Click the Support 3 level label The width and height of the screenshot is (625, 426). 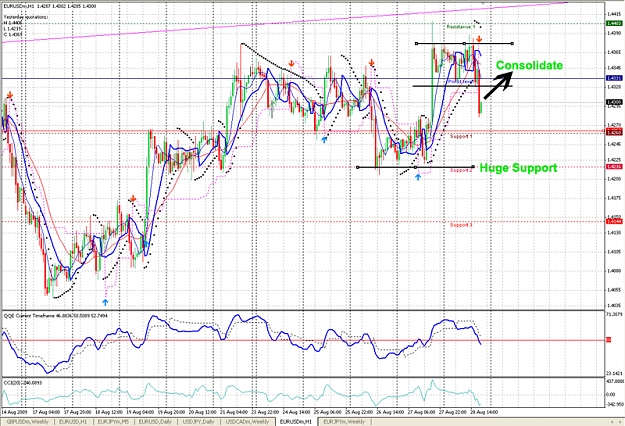point(461,225)
